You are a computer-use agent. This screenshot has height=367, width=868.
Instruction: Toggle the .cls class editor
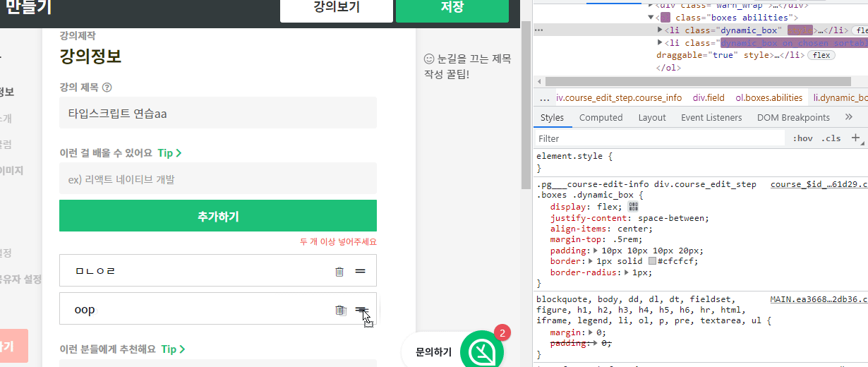(831, 138)
